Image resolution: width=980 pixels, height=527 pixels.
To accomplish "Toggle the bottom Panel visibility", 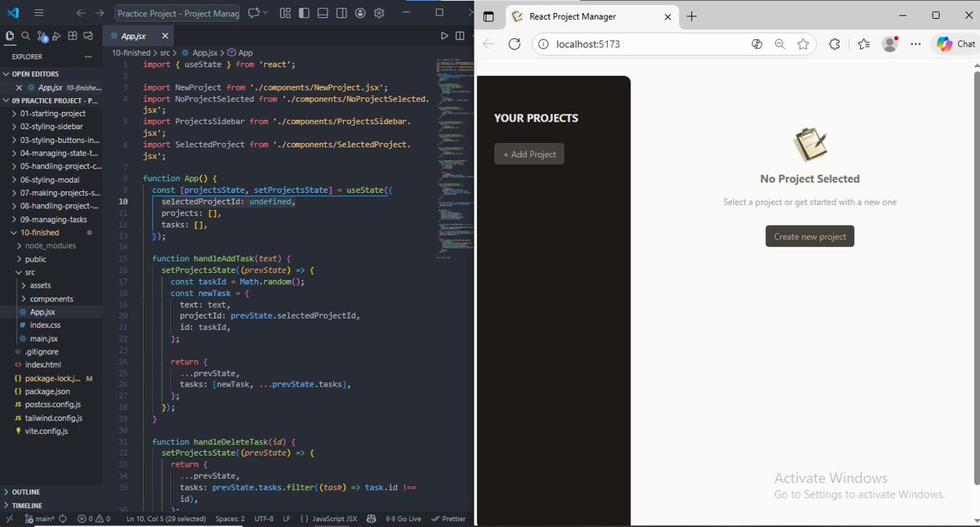I will pyautogui.click(x=323, y=13).
